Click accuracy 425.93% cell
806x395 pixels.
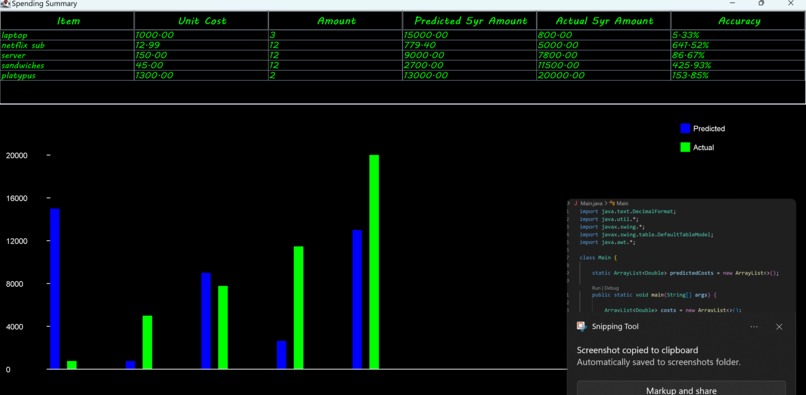pos(738,65)
